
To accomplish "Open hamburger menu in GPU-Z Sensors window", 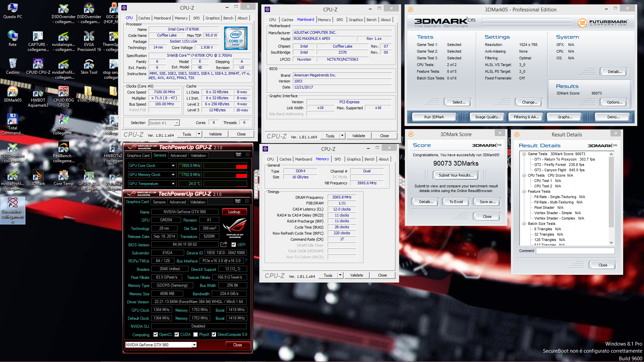I will pos(248,155).
